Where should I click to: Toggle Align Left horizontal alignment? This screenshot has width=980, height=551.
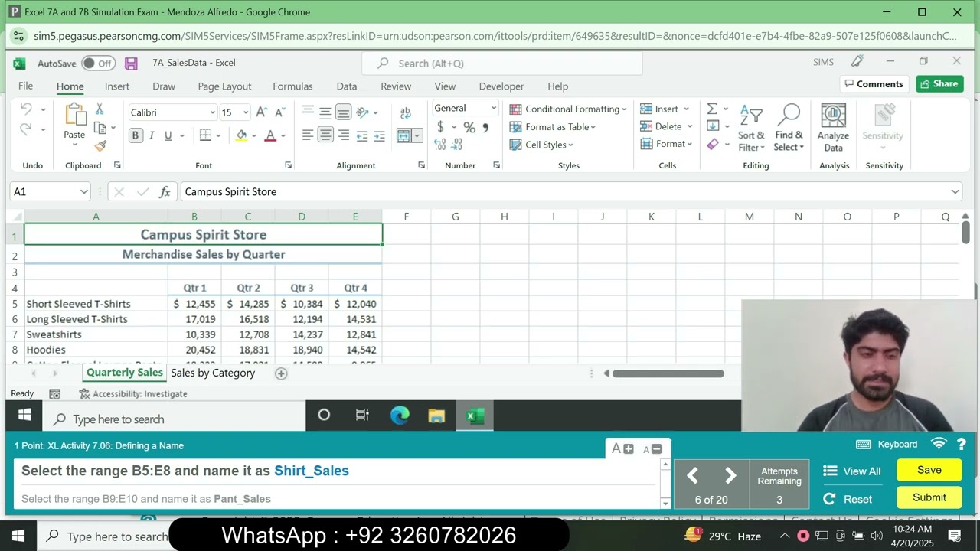[x=308, y=135]
